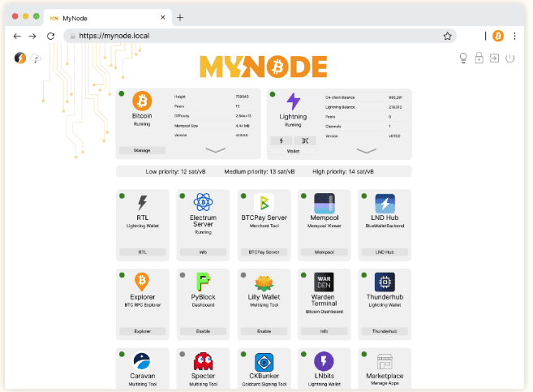Go back with the browser back arrow

tap(17, 36)
